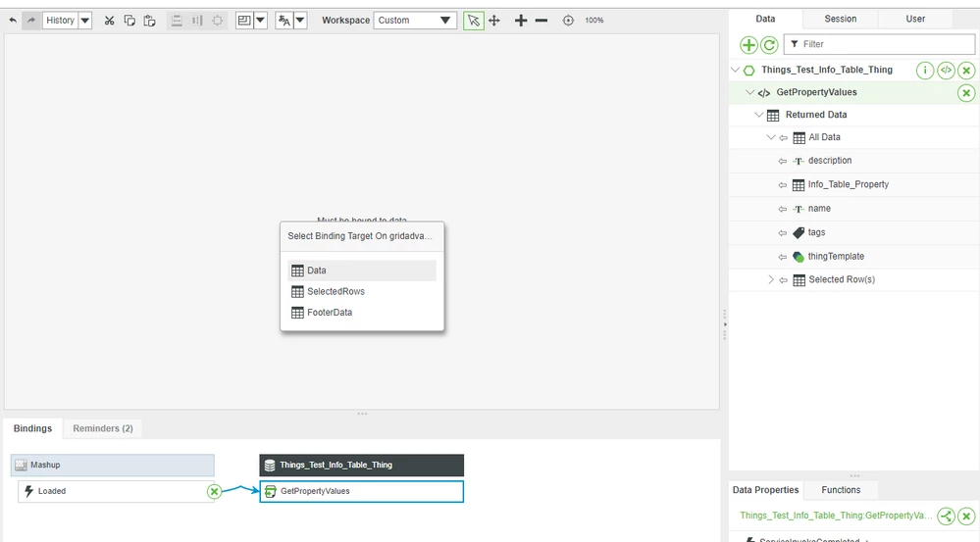Open the History dropdown arrow

85,20
